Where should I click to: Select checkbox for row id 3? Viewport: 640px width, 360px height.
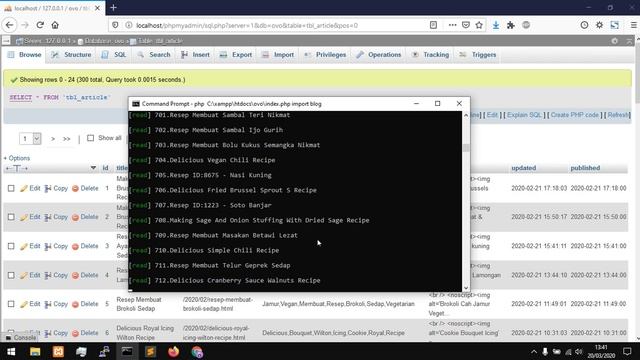click(11, 246)
